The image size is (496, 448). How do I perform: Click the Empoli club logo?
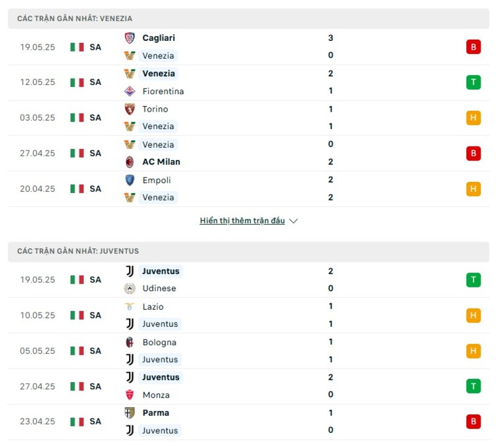click(x=130, y=180)
